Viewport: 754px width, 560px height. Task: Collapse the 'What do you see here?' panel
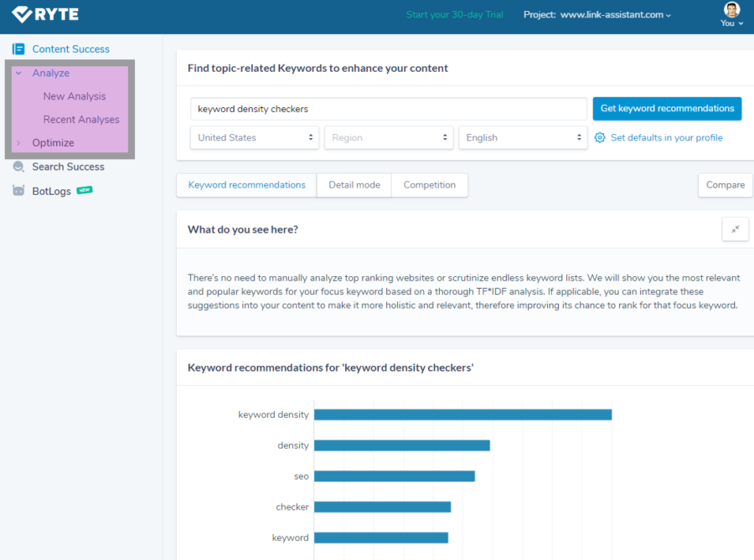coord(736,229)
